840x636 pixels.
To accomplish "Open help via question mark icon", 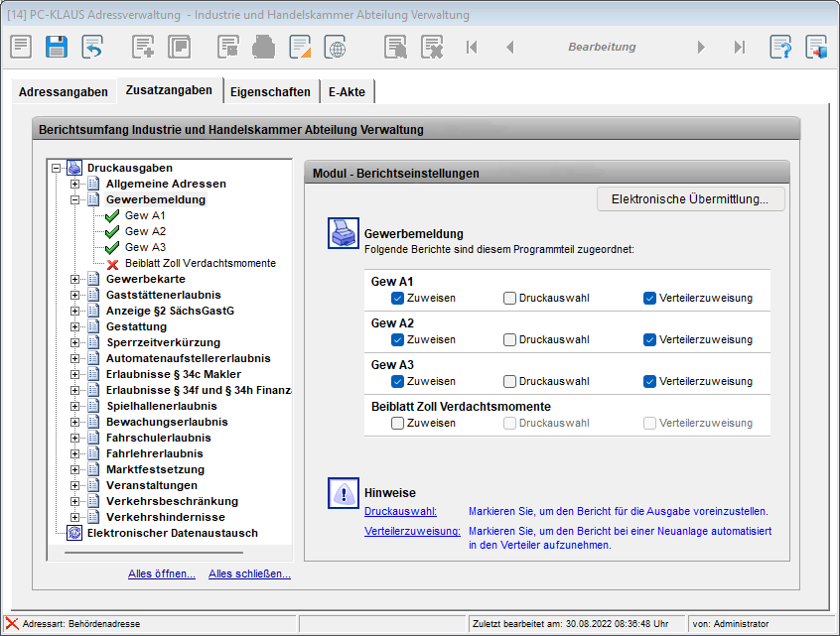I will (780, 47).
